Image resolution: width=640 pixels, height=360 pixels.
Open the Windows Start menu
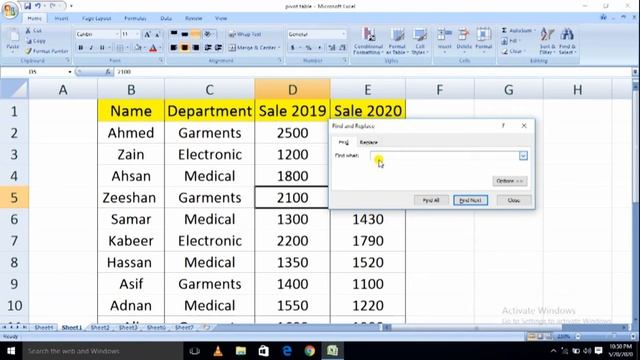[11, 351]
